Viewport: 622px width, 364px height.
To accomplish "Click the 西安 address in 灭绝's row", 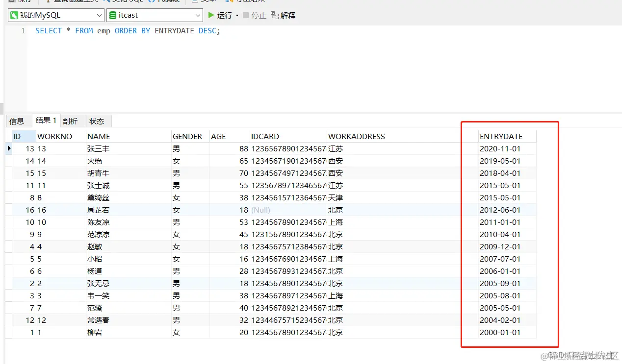I will coord(403,161).
